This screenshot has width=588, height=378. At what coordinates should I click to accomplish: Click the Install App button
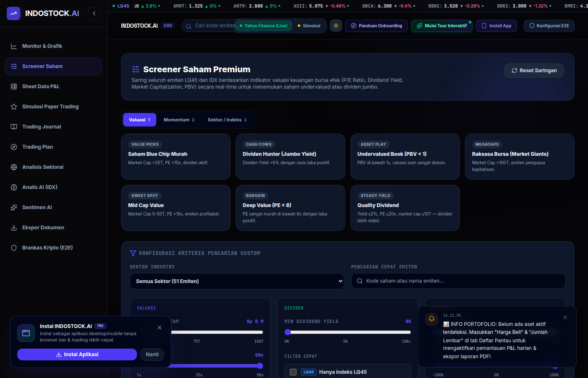496,26
